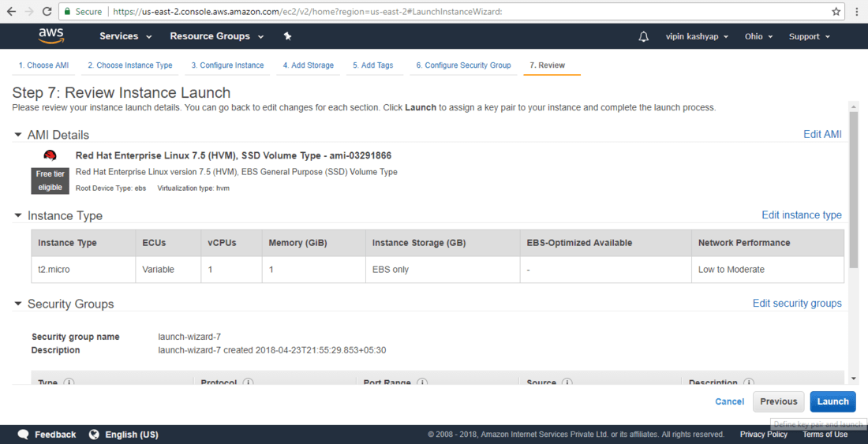Click info icon next to Description column
This screenshot has height=444, width=868.
click(x=748, y=382)
